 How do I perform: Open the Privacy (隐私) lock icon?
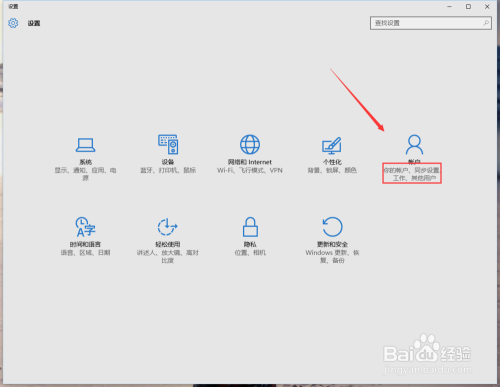[x=250, y=227]
